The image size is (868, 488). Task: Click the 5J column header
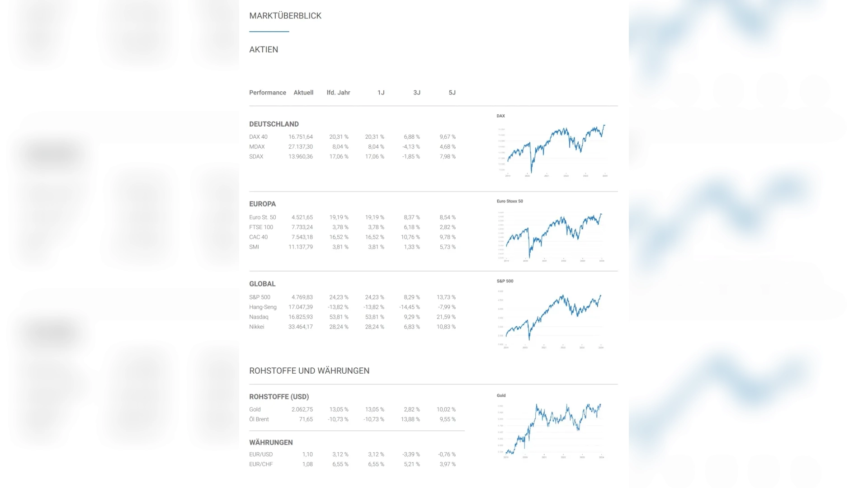452,93
